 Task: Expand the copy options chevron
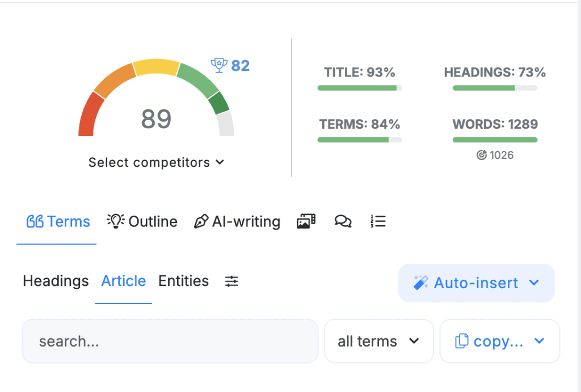(539, 341)
